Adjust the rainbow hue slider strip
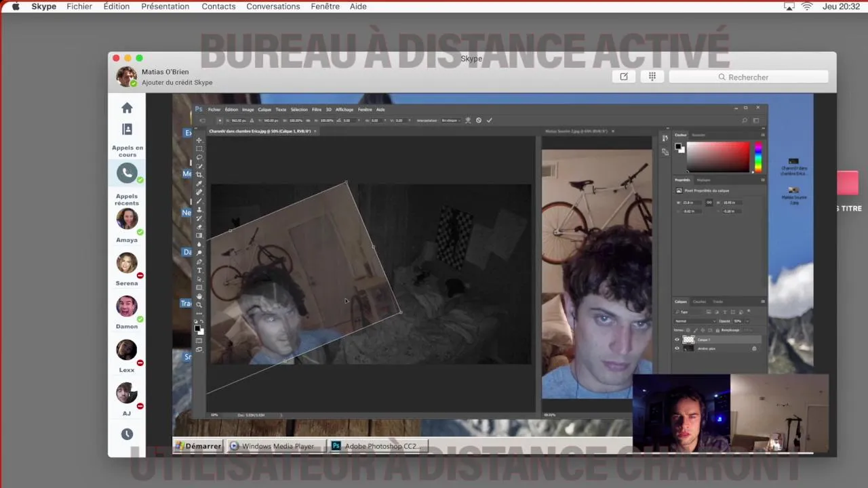The width and height of the screenshot is (868, 488). (x=757, y=157)
